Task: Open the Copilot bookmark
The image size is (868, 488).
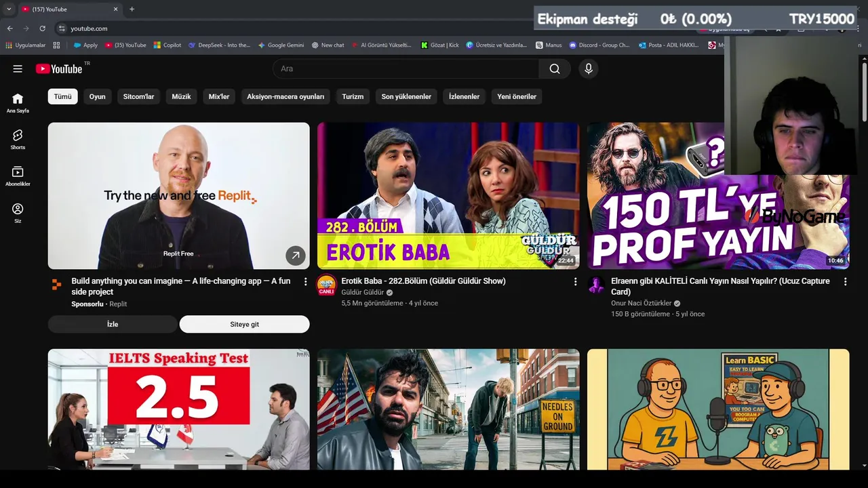Action: 167,45
